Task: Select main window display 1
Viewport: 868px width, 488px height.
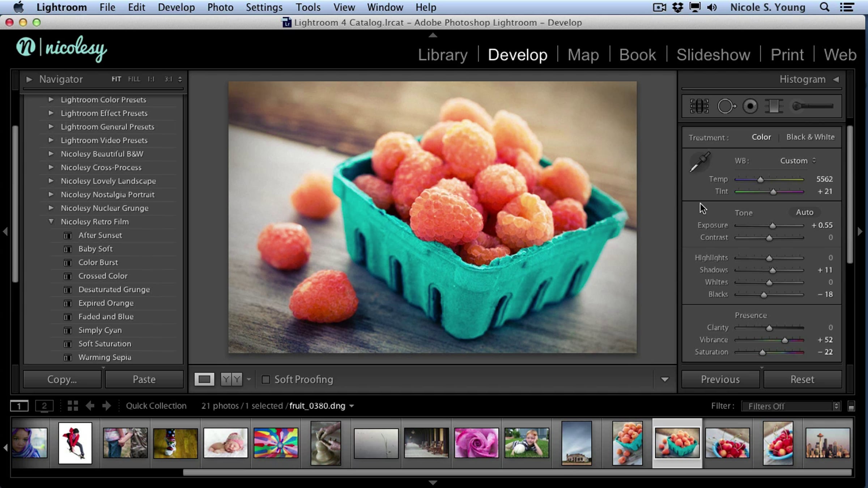Action: tap(19, 406)
